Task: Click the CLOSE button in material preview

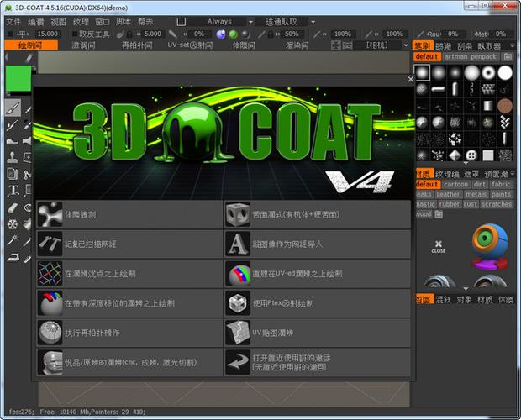Action: pos(439,247)
